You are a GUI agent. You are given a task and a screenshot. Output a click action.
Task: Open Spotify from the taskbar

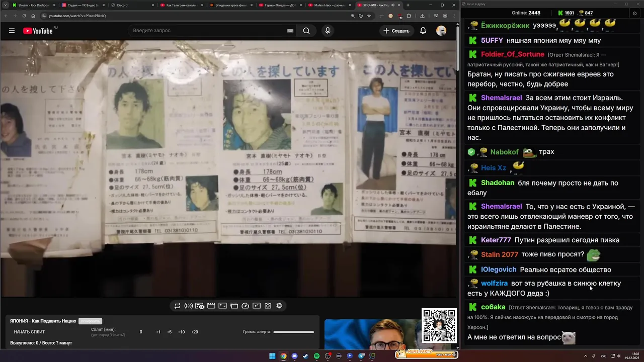coord(316,356)
